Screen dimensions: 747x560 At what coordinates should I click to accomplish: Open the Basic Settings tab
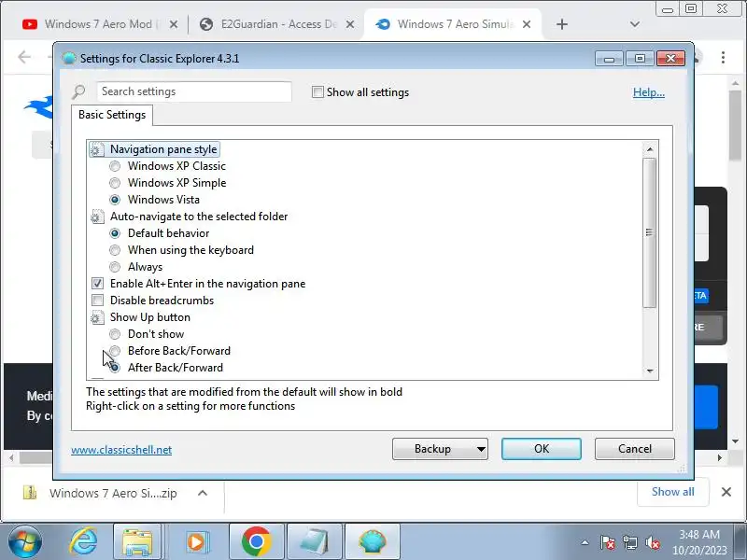pos(112,115)
